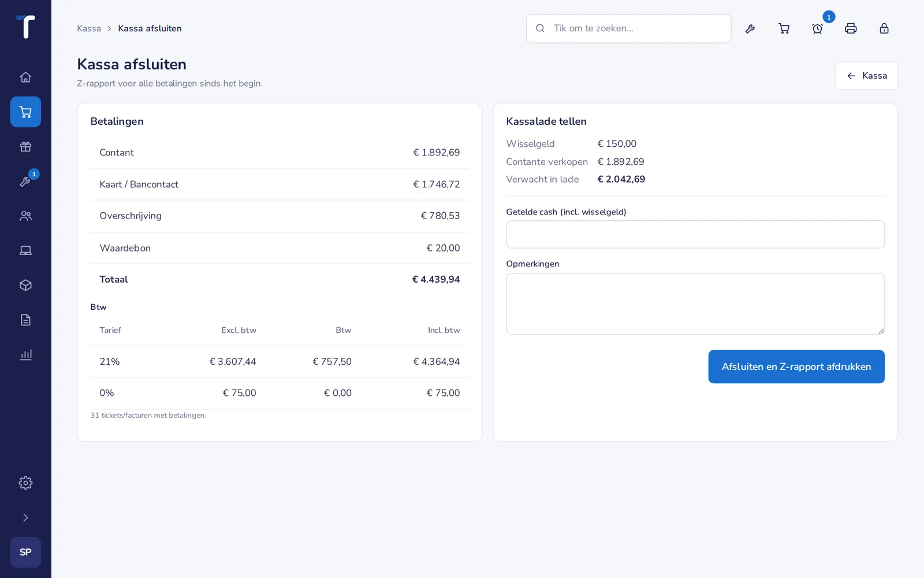924x578 pixels.
Task: Open the gift vouchers icon in sidebar
Action: [25, 146]
